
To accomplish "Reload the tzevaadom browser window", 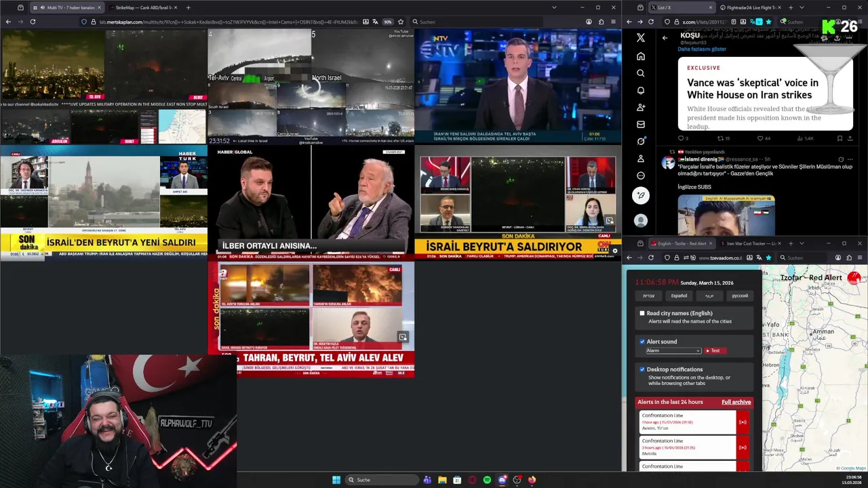I will pyautogui.click(x=651, y=258).
